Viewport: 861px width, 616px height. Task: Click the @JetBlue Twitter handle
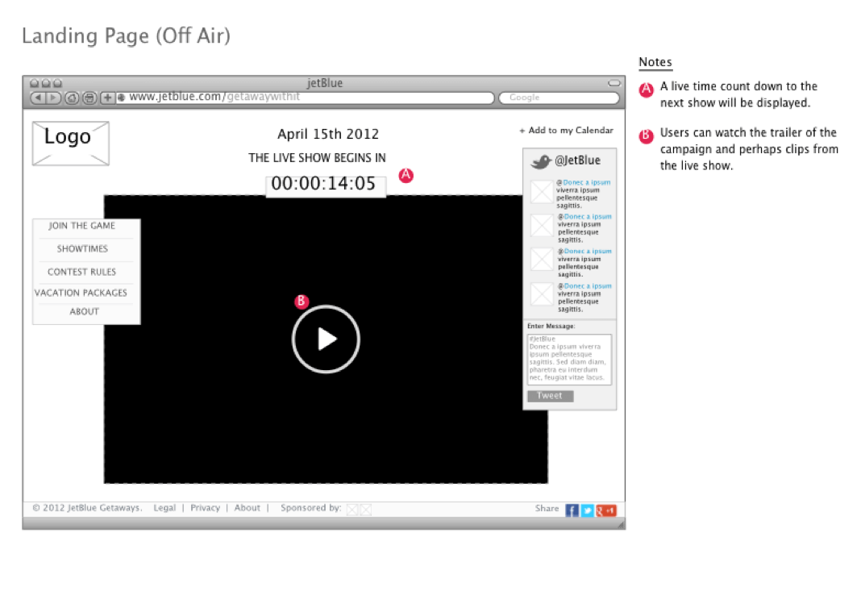coord(578,160)
